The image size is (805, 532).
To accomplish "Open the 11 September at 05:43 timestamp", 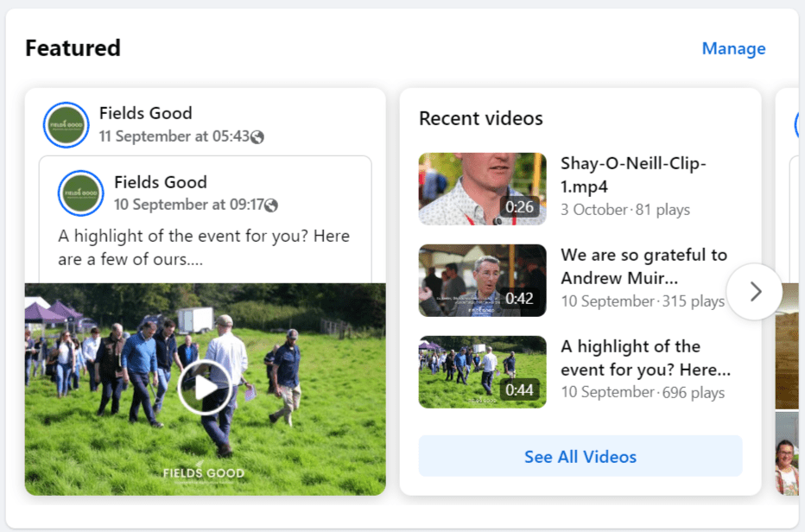I will pos(174,136).
